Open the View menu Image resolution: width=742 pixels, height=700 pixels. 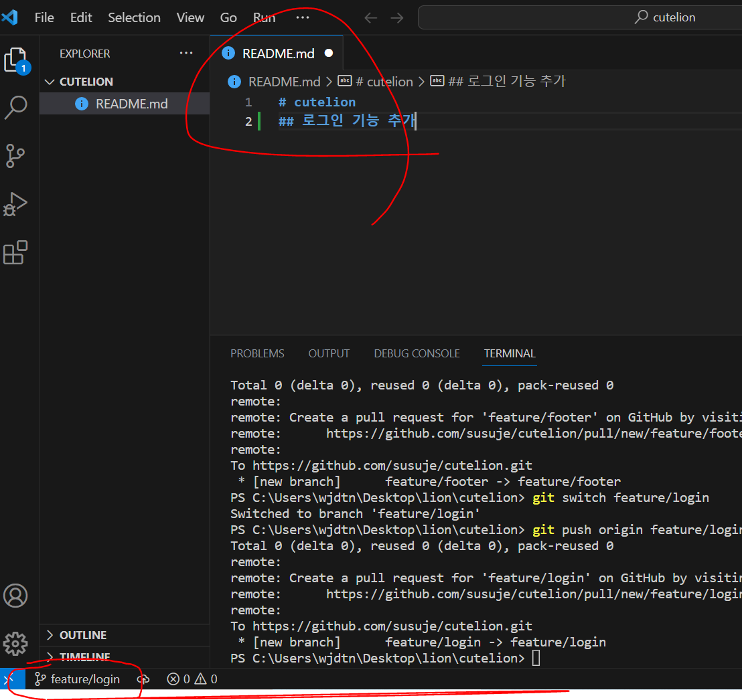[190, 17]
